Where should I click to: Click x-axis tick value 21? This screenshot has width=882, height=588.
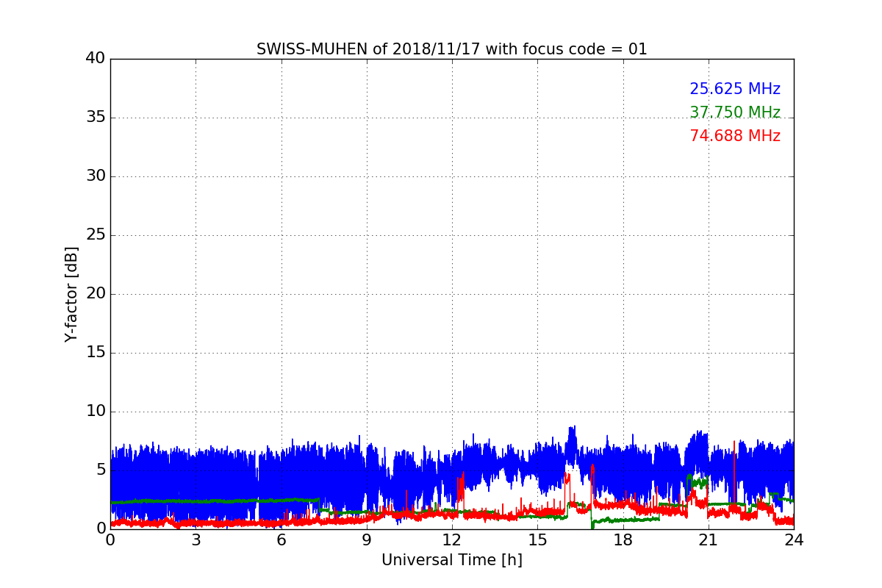tap(709, 540)
